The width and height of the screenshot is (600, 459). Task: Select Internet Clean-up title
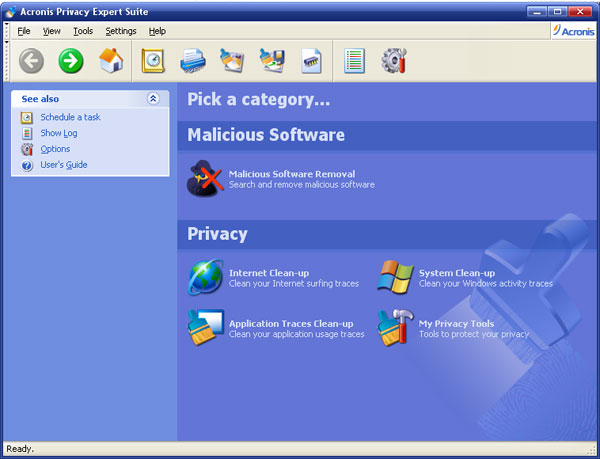tap(269, 273)
